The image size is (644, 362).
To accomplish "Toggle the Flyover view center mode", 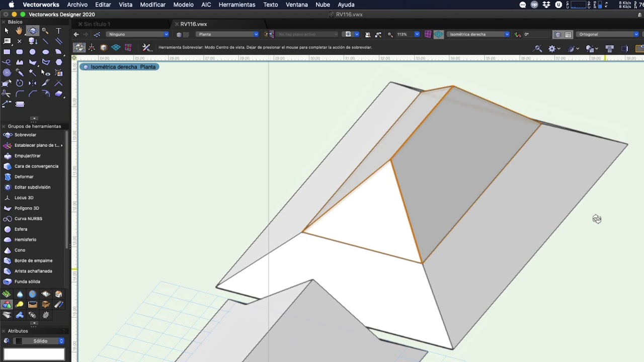I will point(79,47).
